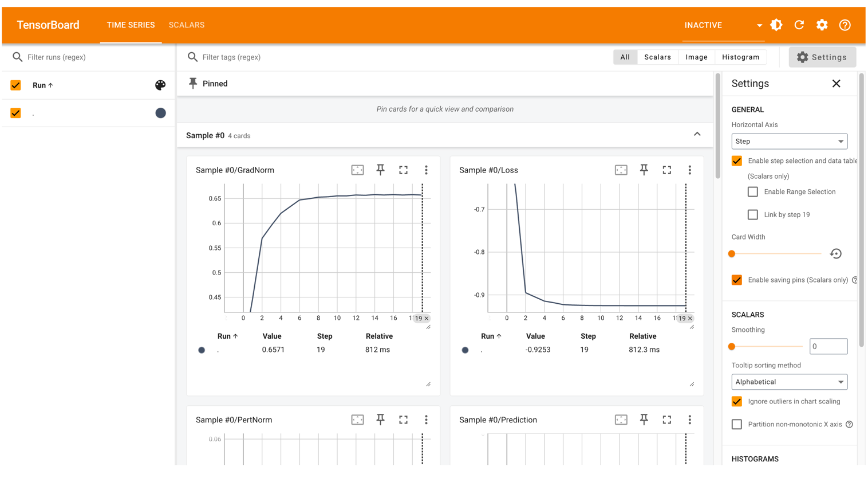Open more options for the Prediction card

690,420
